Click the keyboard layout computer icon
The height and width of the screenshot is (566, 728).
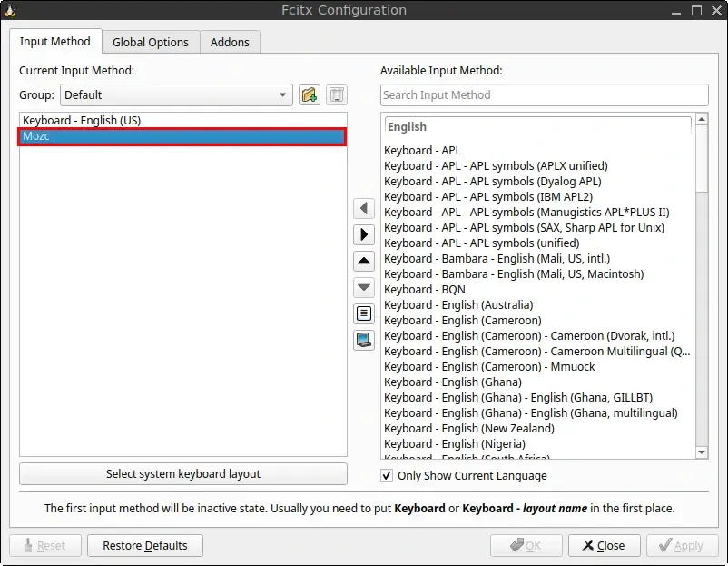(364, 340)
